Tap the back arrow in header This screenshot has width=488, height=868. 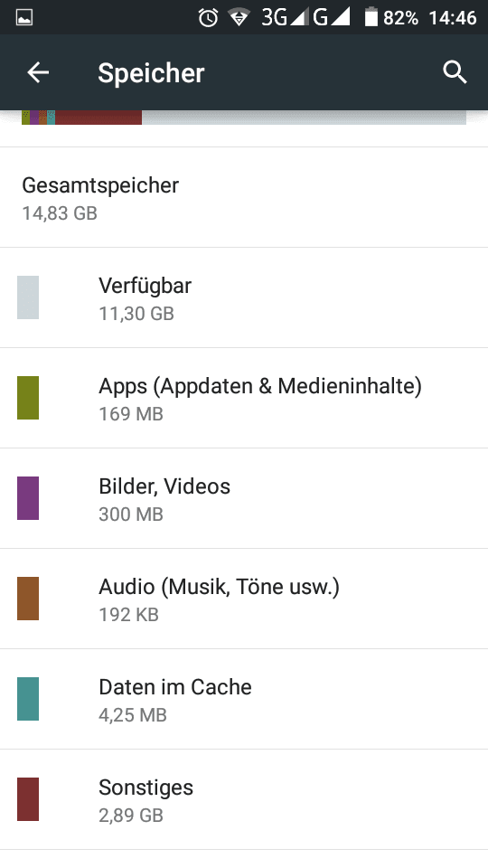[x=38, y=72]
